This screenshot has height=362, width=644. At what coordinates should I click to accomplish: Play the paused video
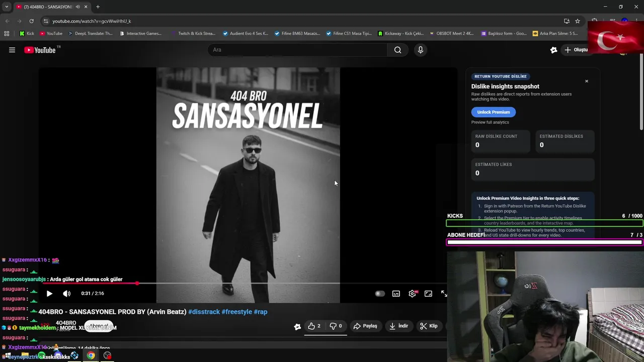[x=49, y=294]
